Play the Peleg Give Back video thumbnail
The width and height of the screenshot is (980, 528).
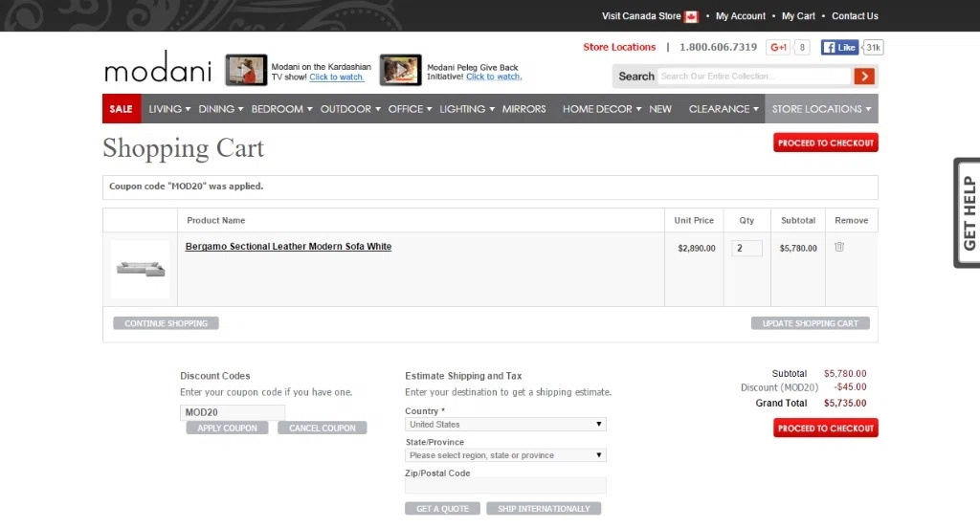pos(401,70)
